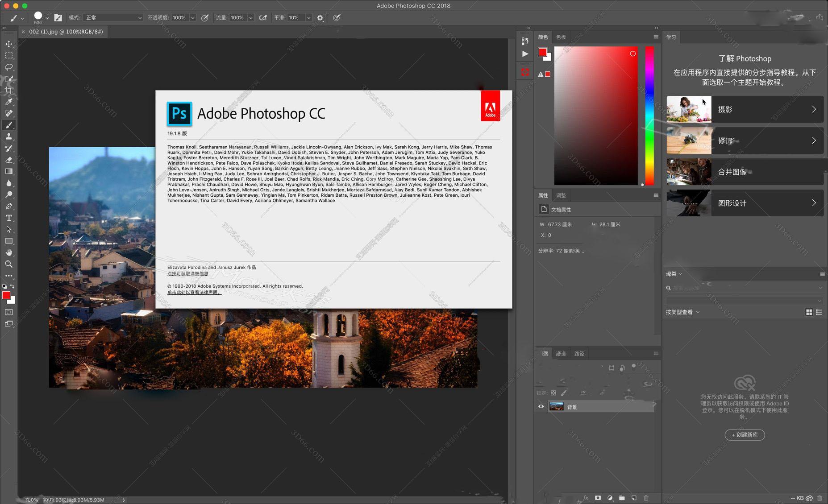The width and height of the screenshot is (828, 504).
Task: Open the 模式 blending mode dropdown
Action: (112, 17)
